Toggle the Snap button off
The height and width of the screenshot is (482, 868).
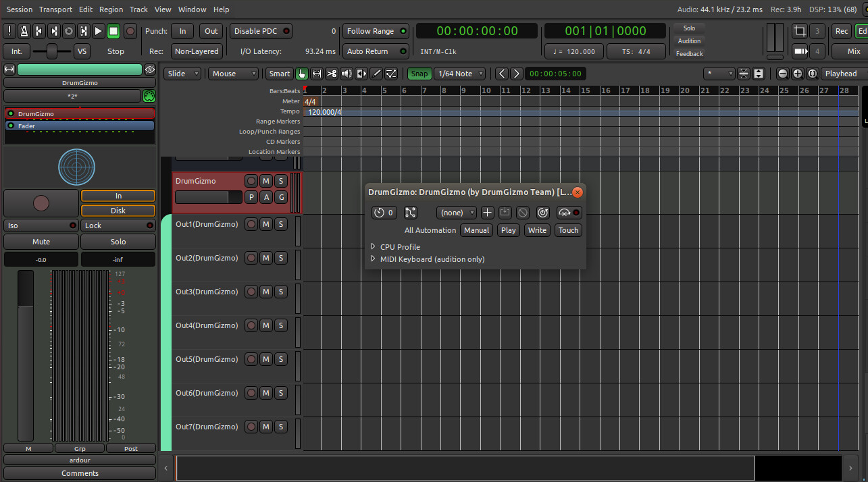419,74
